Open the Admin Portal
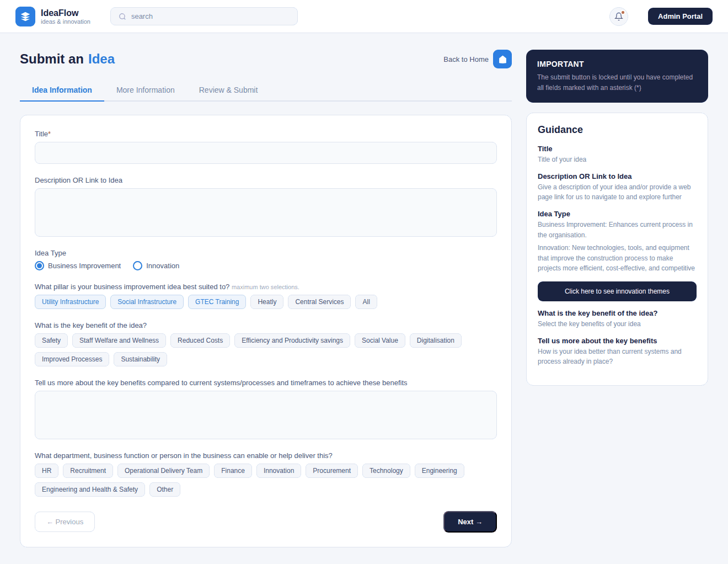 click(679, 17)
